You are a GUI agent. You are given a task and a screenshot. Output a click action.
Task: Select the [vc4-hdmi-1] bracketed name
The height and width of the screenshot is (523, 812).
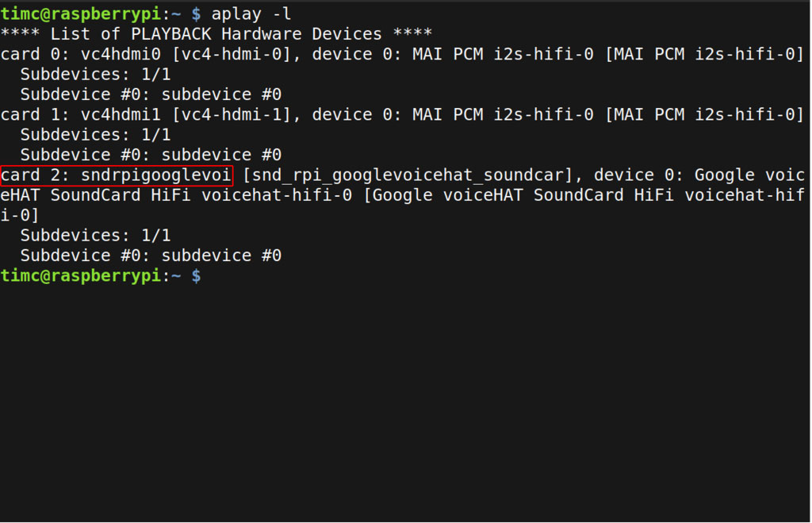pyautogui.click(x=236, y=114)
